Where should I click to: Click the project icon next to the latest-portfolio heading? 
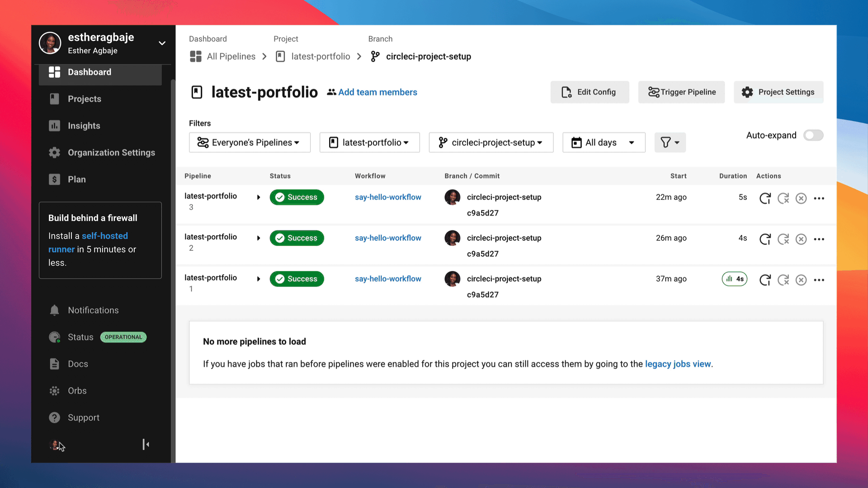(197, 92)
